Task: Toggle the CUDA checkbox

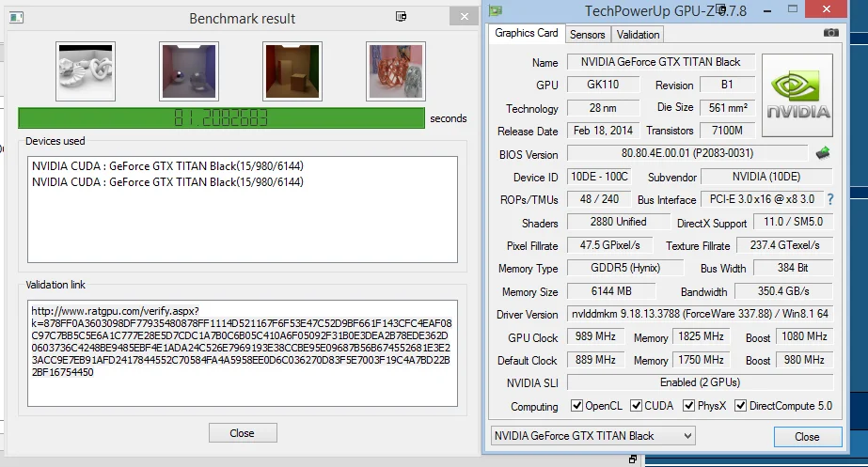Action: [636, 406]
